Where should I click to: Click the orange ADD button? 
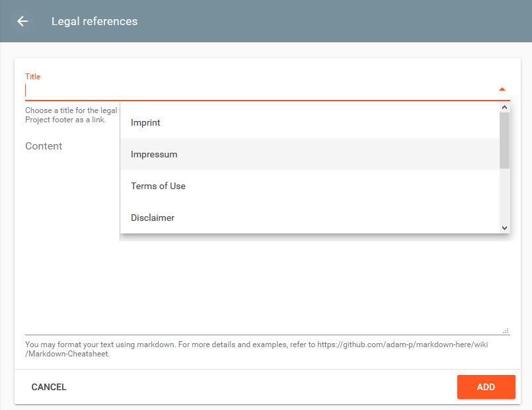coord(486,387)
